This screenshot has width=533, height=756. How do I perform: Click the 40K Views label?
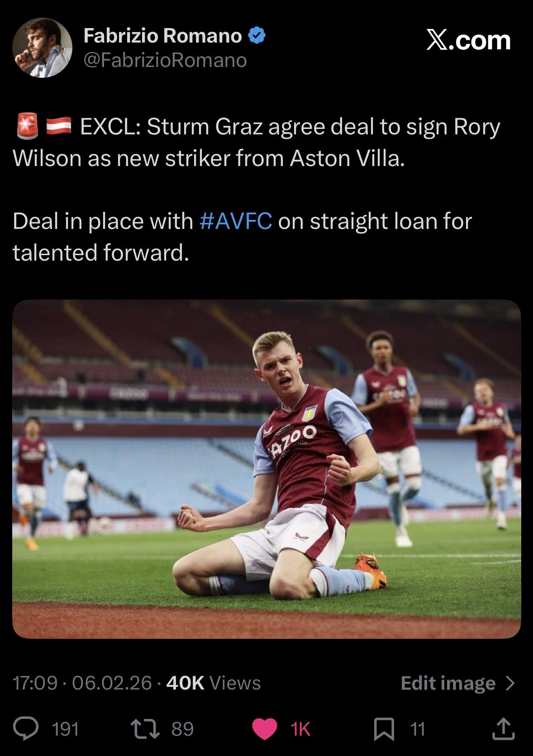click(x=214, y=683)
